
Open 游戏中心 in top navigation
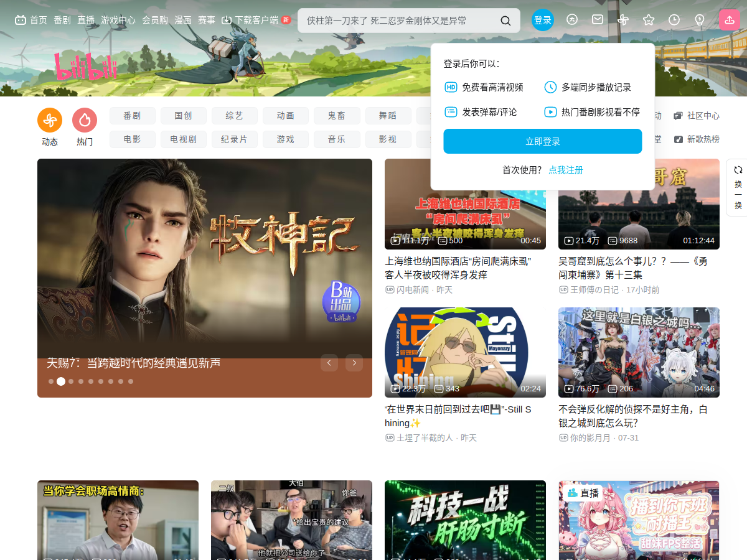(x=118, y=20)
